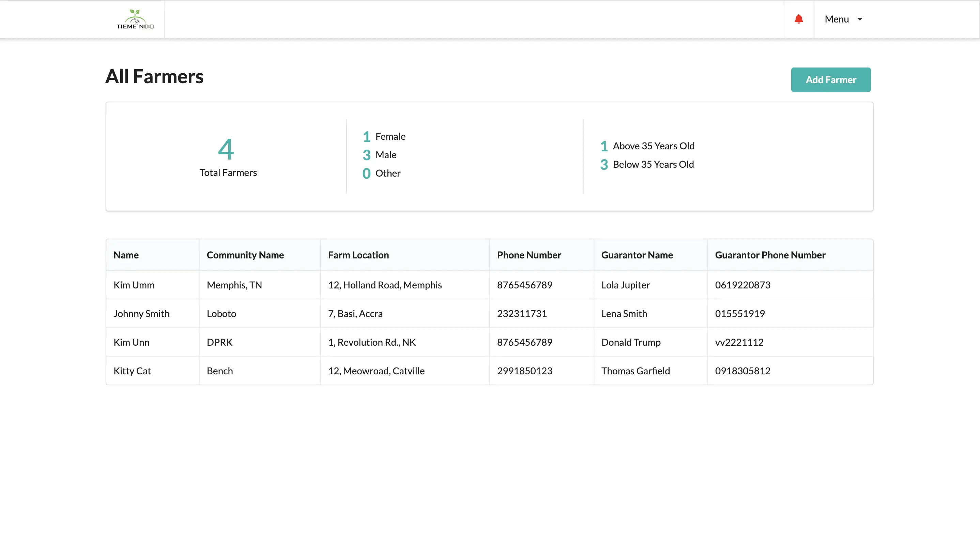Click guarantor Lola Jupiter

(x=625, y=285)
